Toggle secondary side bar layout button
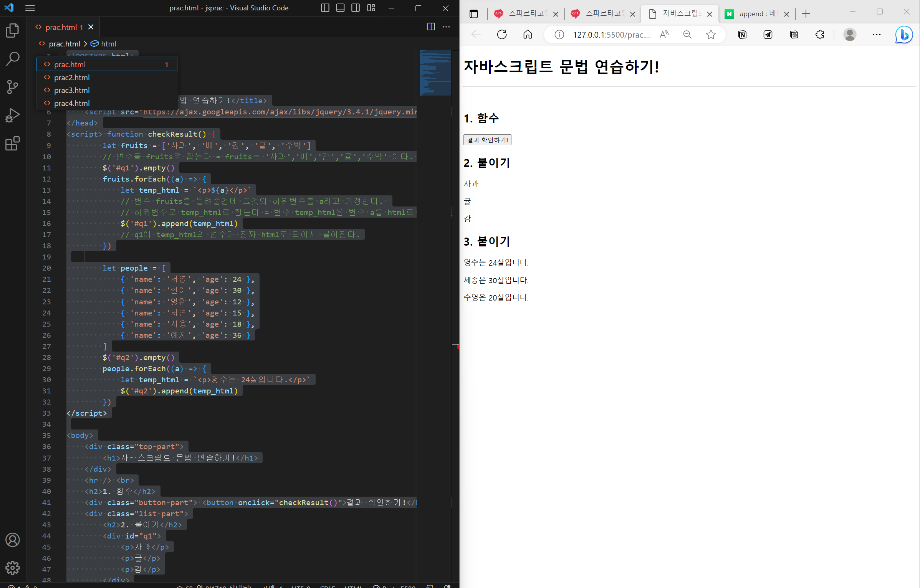Viewport: 920px width, 588px height. pyautogui.click(x=356, y=8)
